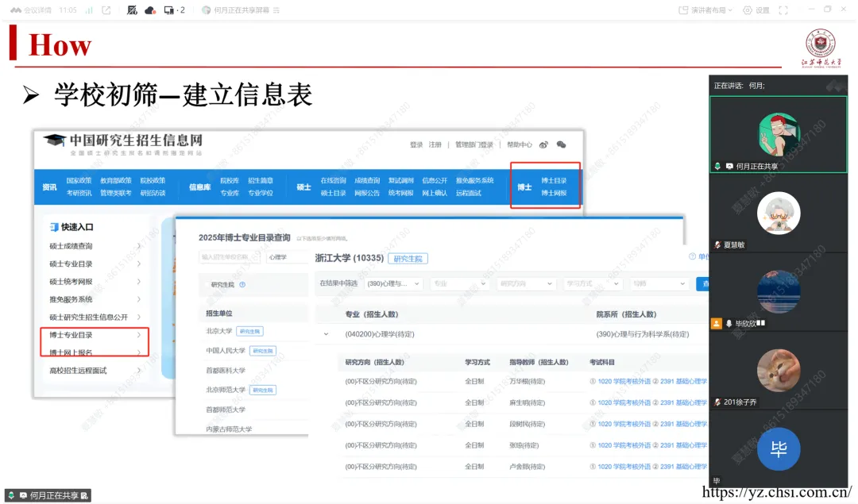Click the 输入招生单位名称 search field
Viewport: 858px width, 504px height.
coord(230,257)
